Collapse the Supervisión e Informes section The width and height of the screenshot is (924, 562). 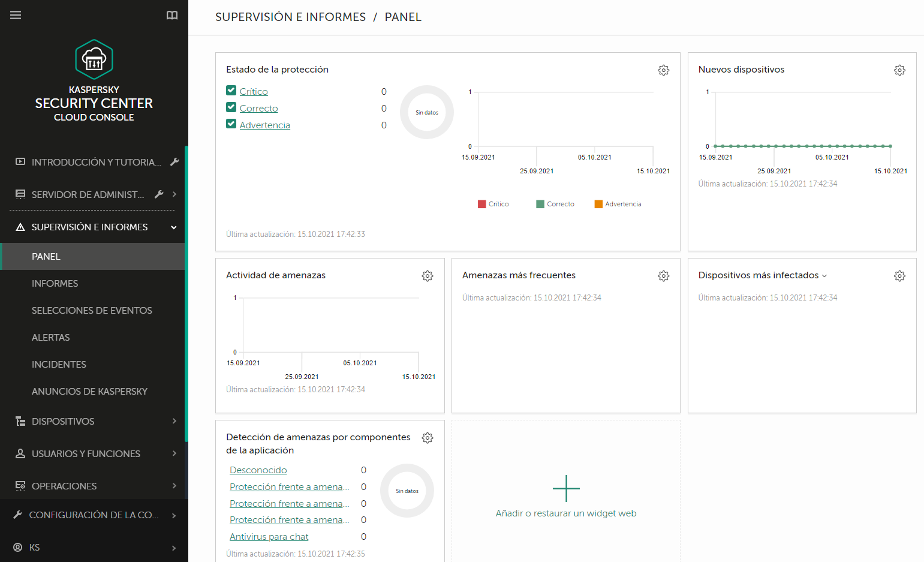pos(173,227)
